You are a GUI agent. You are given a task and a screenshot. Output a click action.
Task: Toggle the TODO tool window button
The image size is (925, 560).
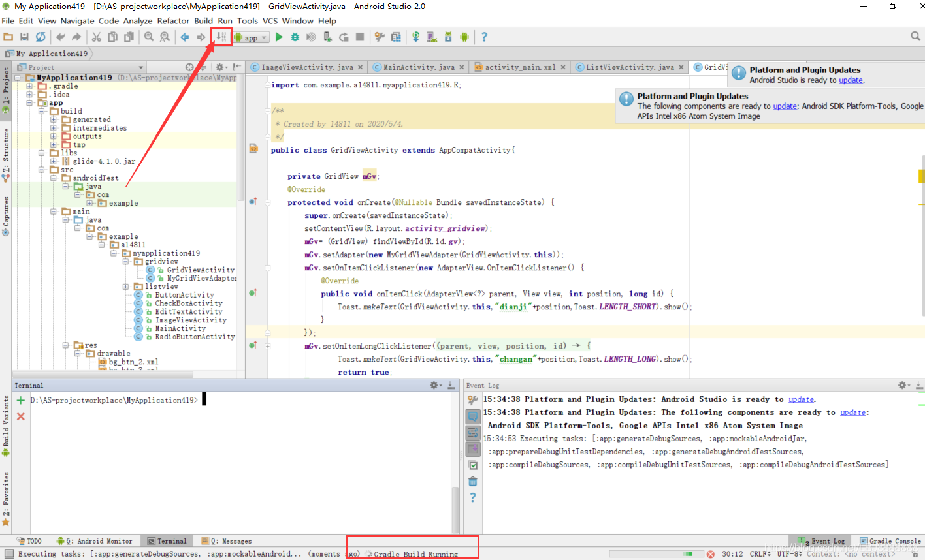pyautogui.click(x=29, y=541)
